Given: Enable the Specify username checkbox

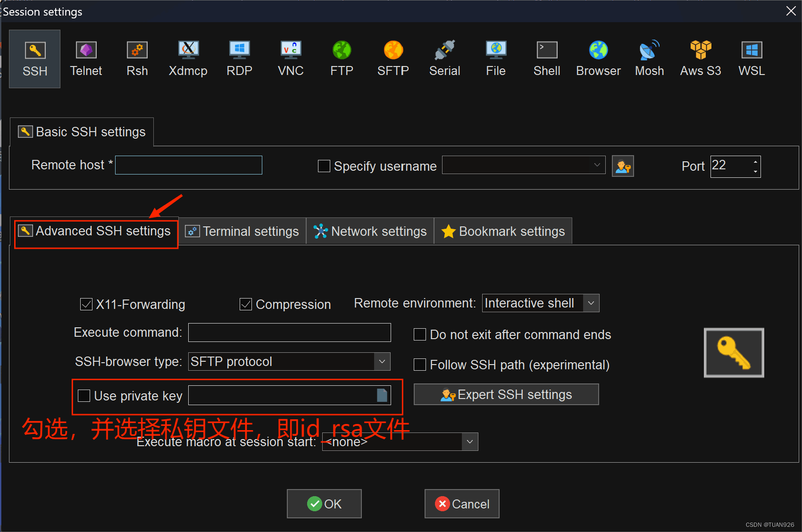Looking at the screenshot, I should coord(324,166).
